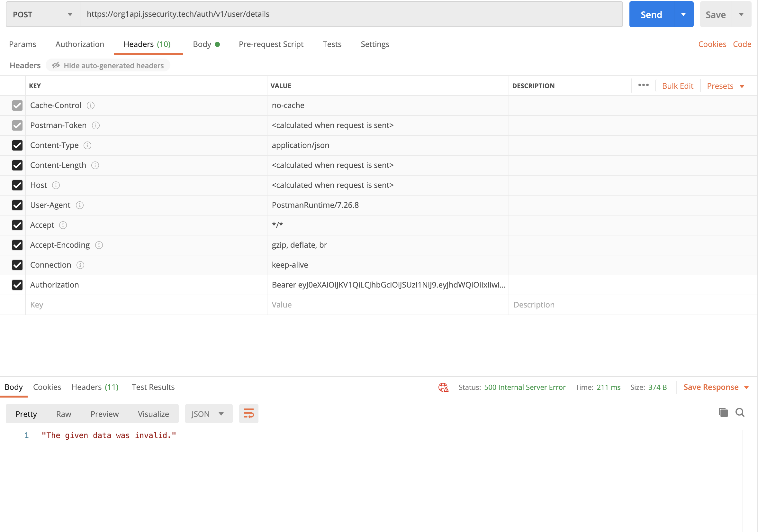This screenshot has height=532, width=758.
Task: Click the network globe warning icon
Action: click(443, 387)
